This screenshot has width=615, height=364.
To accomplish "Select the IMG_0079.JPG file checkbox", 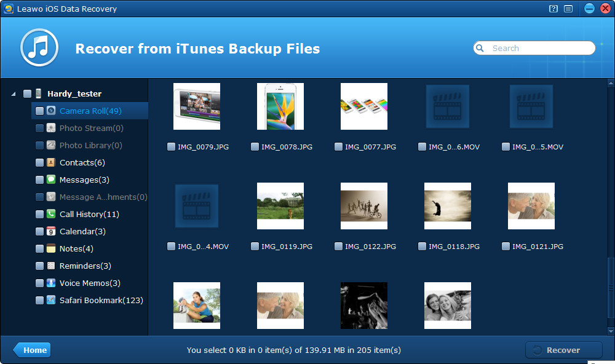I will [171, 147].
